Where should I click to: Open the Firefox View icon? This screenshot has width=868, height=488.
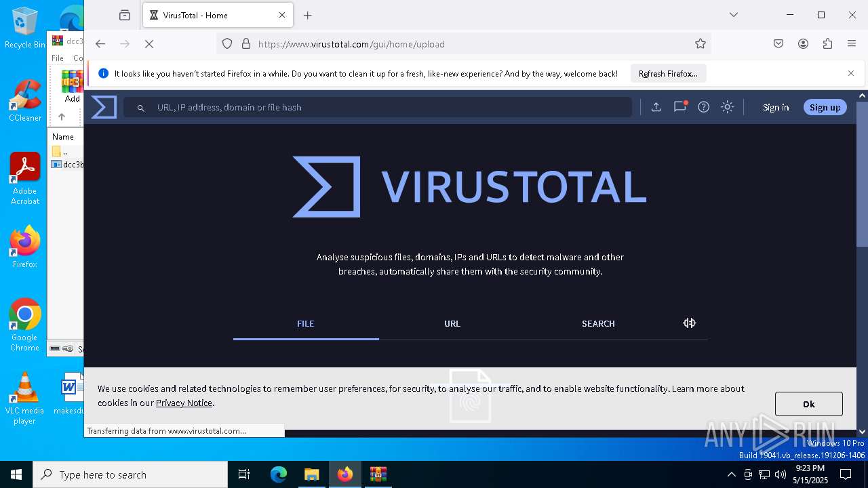point(125,15)
